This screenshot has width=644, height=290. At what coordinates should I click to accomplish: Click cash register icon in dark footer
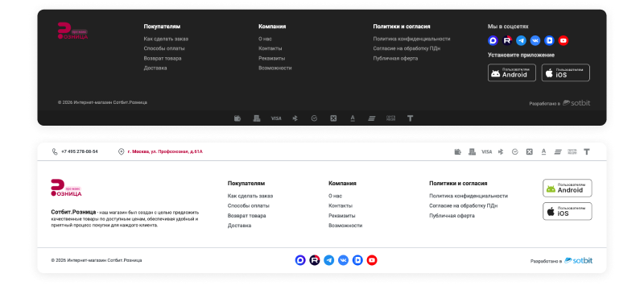tap(257, 118)
